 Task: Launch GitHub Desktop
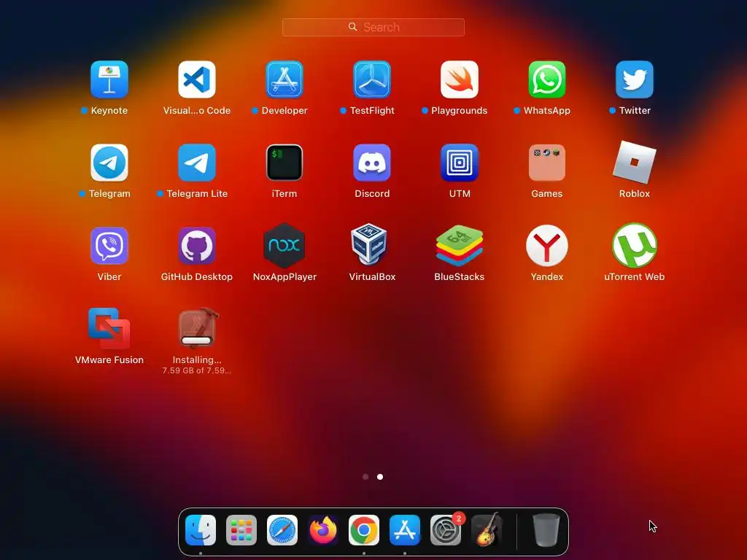(x=197, y=246)
